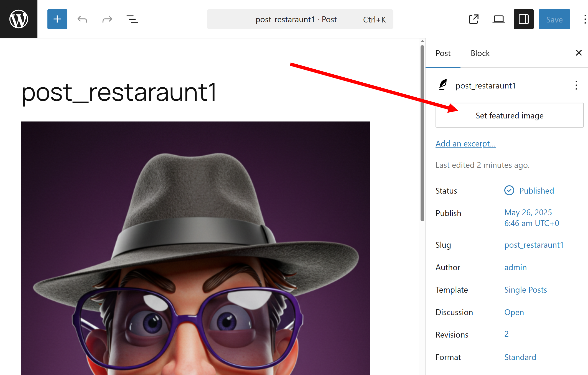Click the blue Save button

(x=554, y=19)
